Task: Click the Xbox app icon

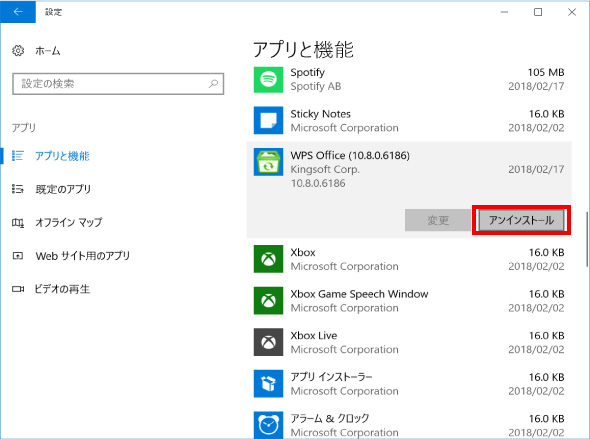Action: [268, 259]
